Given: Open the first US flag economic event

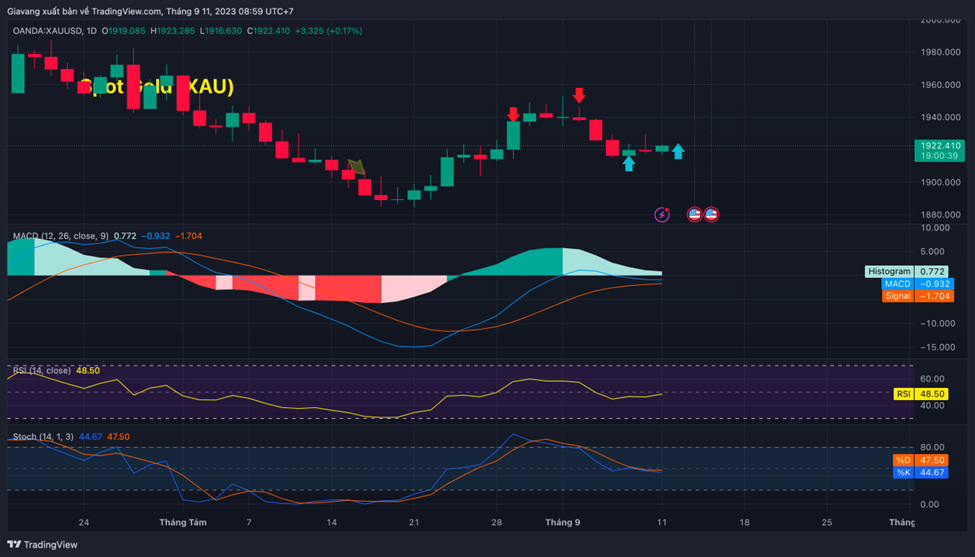Looking at the screenshot, I should tap(695, 214).
